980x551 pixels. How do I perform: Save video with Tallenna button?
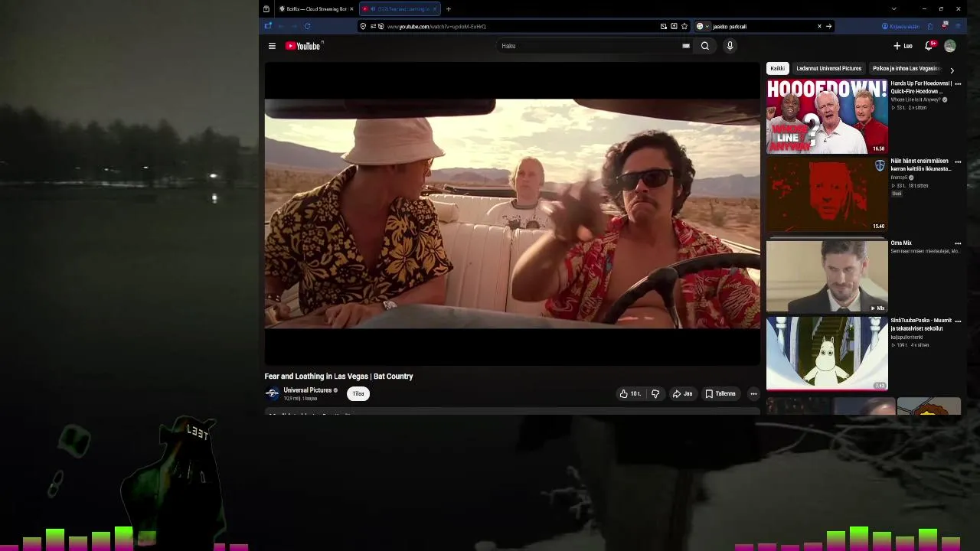(x=720, y=393)
